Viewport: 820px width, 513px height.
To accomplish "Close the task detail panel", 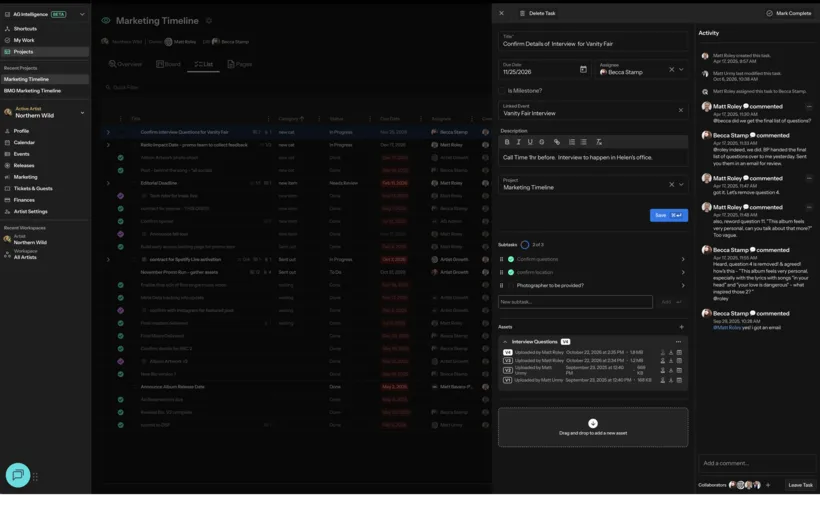I will point(501,14).
